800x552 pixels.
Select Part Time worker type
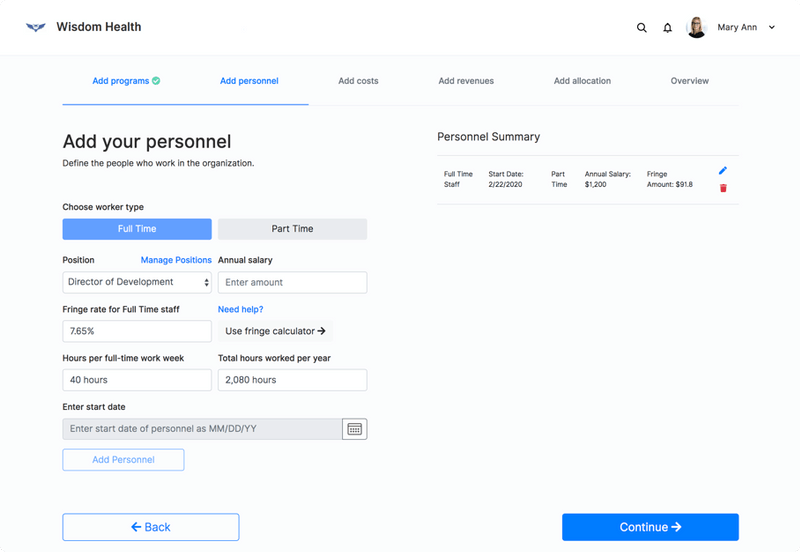[x=292, y=229]
